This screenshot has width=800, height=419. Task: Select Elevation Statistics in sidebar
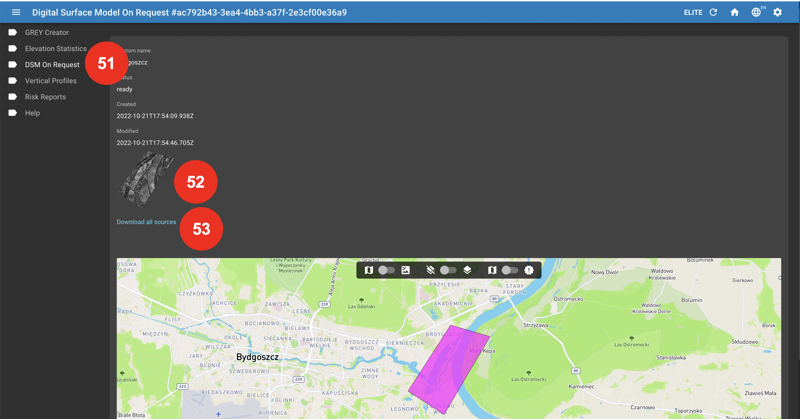(x=55, y=48)
